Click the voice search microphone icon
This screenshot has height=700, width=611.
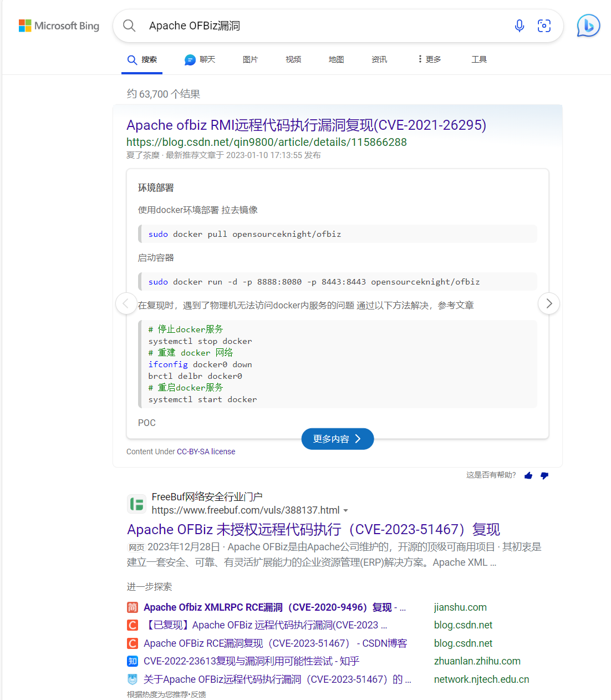tap(520, 26)
